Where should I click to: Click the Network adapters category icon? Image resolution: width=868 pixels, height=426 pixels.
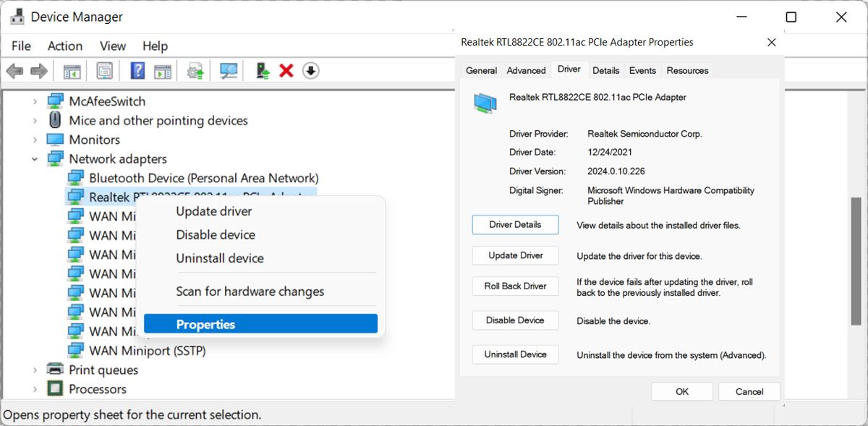click(55, 158)
